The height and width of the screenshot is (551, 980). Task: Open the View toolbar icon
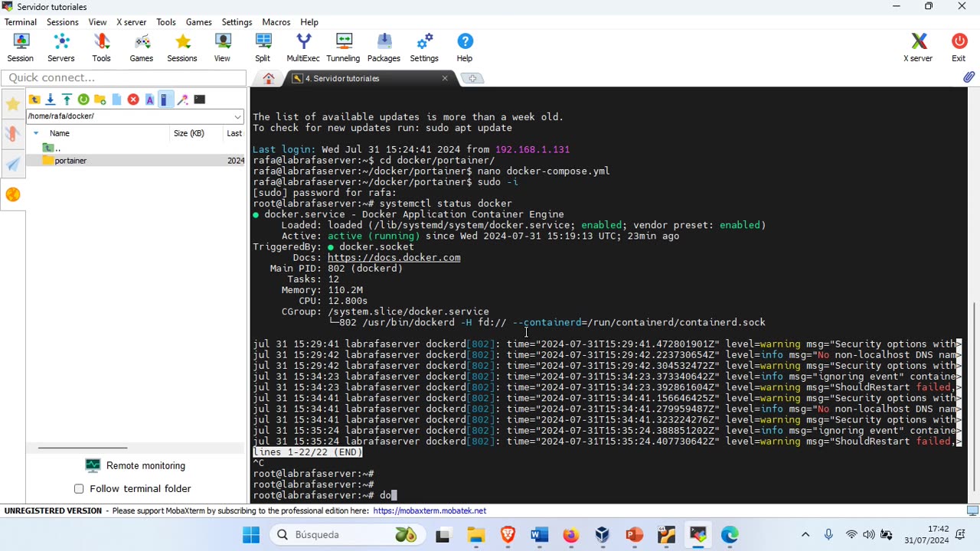222,47
